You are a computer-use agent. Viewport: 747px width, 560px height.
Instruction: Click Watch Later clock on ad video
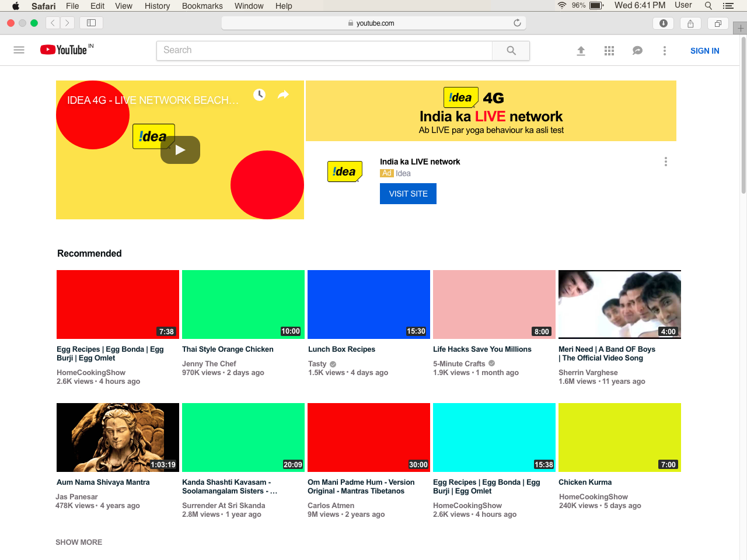pos(259,94)
